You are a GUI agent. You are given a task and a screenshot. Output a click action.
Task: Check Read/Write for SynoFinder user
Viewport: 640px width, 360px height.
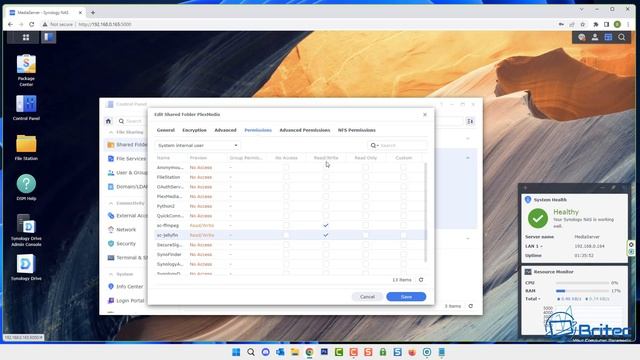pyautogui.click(x=326, y=254)
